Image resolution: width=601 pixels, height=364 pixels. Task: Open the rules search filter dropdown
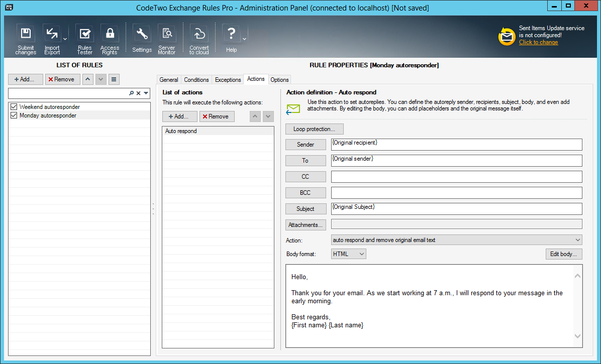[x=146, y=93]
